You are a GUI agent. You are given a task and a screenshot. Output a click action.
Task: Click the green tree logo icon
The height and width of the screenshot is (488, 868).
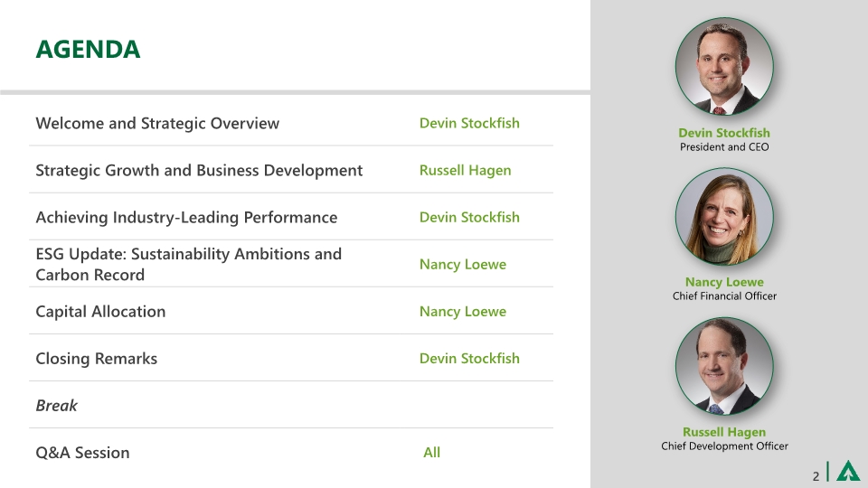tap(848, 472)
